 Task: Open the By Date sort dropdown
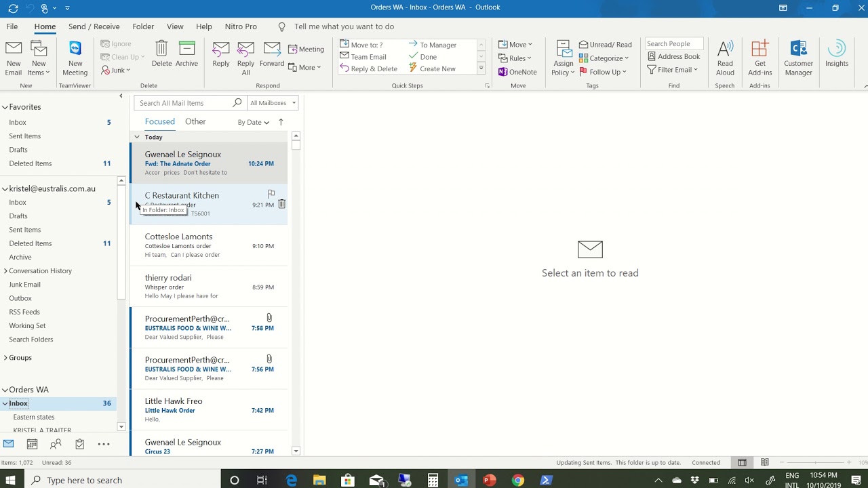coord(254,122)
